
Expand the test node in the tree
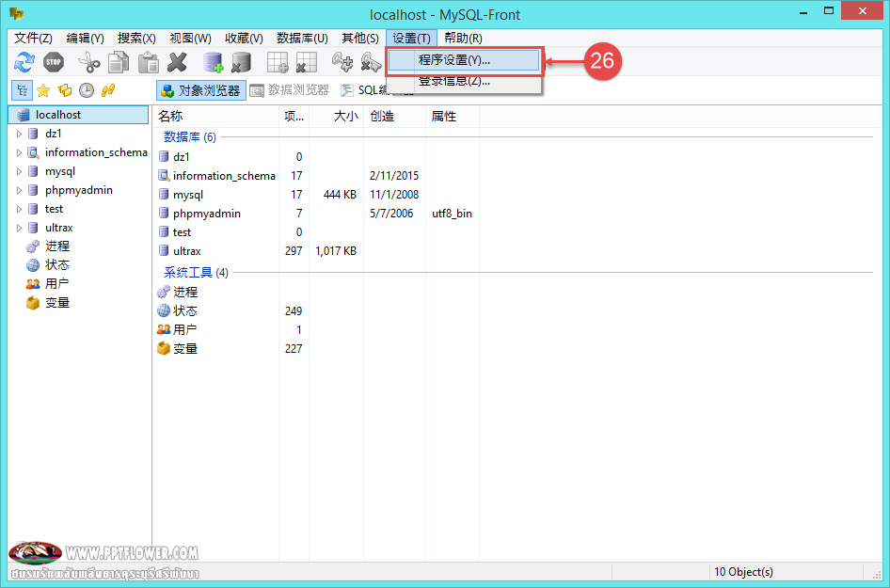tap(20, 209)
